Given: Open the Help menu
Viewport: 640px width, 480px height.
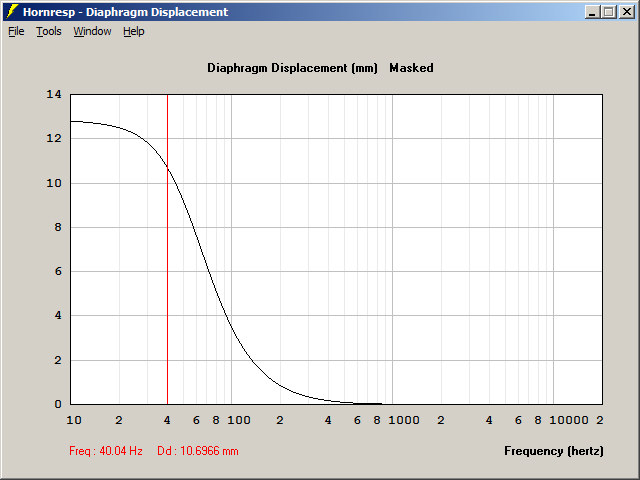Looking at the screenshot, I should coord(134,31).
